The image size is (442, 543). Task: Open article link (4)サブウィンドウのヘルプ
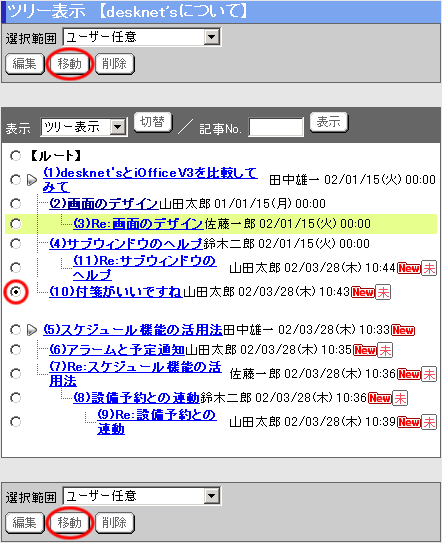coord(126,244)
